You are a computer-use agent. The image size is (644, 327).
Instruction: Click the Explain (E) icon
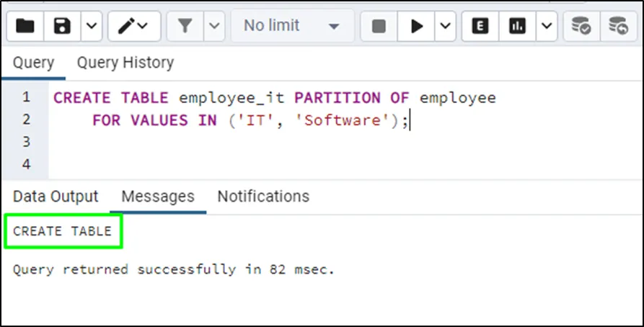pyautogui.click(x=480, y=26)
